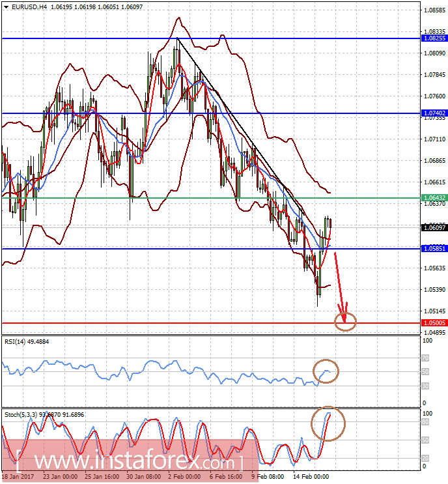Image resolution: width=448 pixels, height=484 pixels.
Task: Select the 1.05851 support level label
Action: [x=434, y=248]
